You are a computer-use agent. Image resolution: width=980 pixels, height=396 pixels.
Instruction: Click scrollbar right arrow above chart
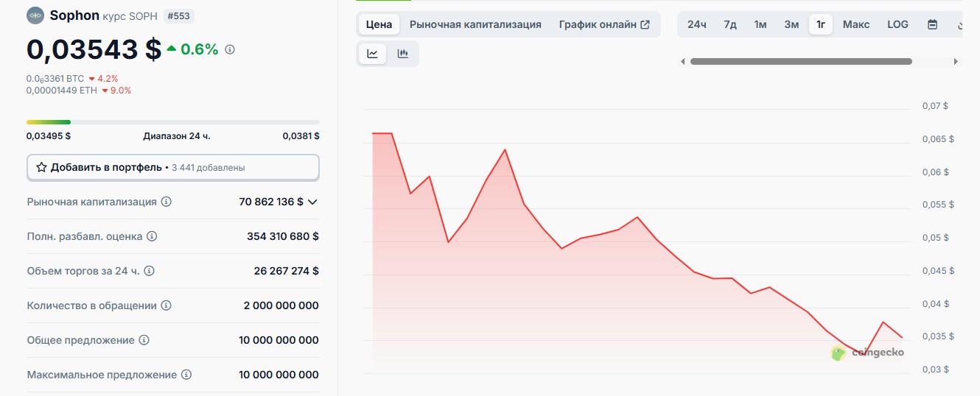[x=957, y=61]
